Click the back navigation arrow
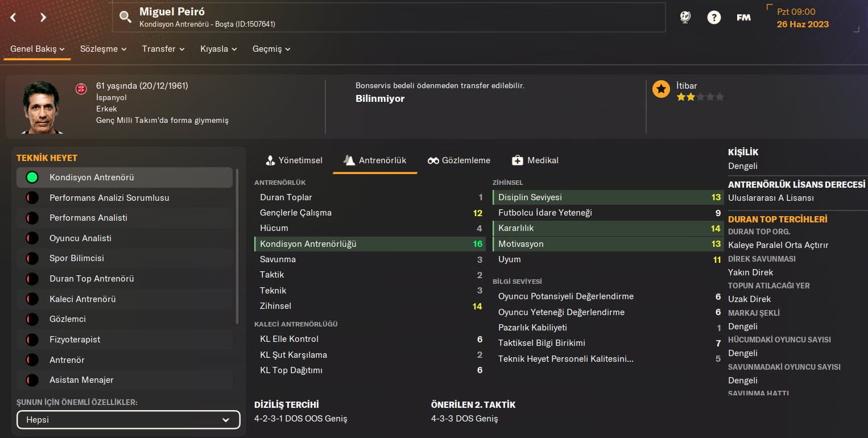The image size is (868, 438). (14, 17)
